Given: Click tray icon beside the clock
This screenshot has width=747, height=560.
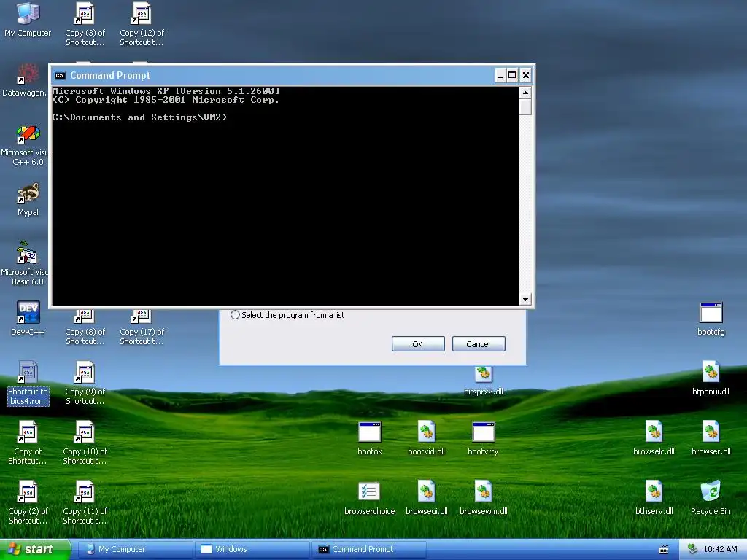Looking at the screenshot, I should 693,549.
